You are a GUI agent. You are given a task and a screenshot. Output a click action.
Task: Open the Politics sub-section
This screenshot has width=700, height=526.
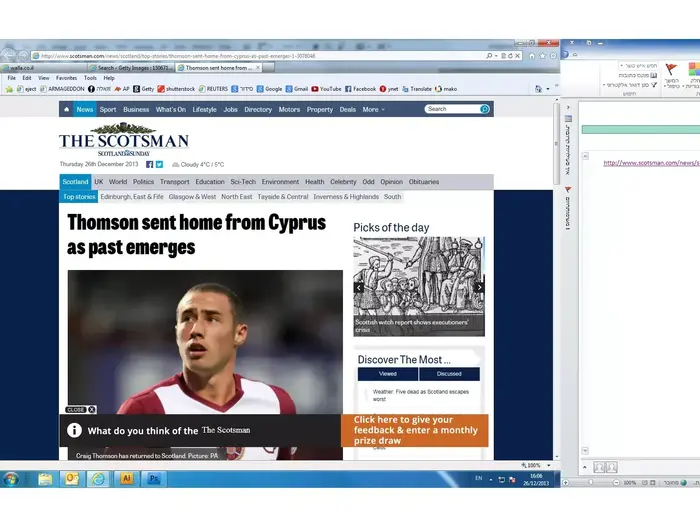[x=143, y=182]
